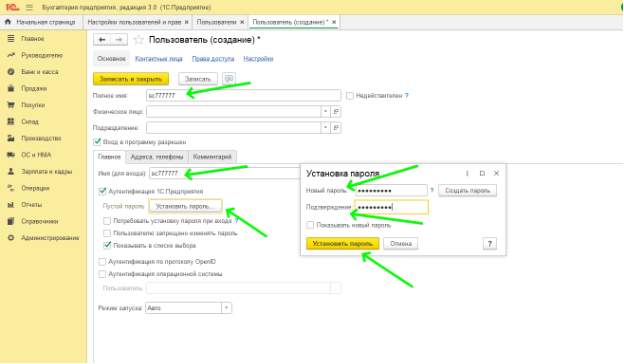Enable Пользователю запрещено изменять пароль
Screen dimensions: 624x364
click(107, 233)
